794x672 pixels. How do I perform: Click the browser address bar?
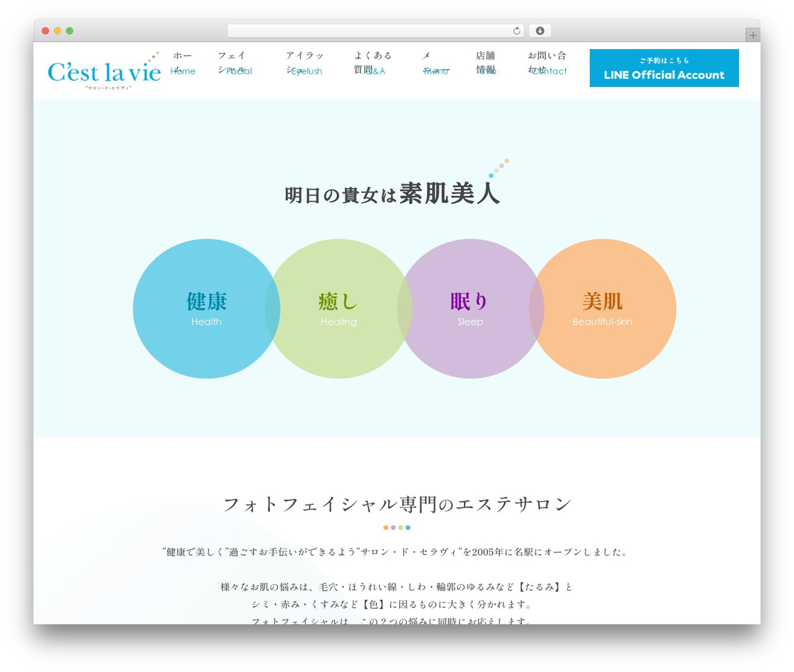pos(375,31)
